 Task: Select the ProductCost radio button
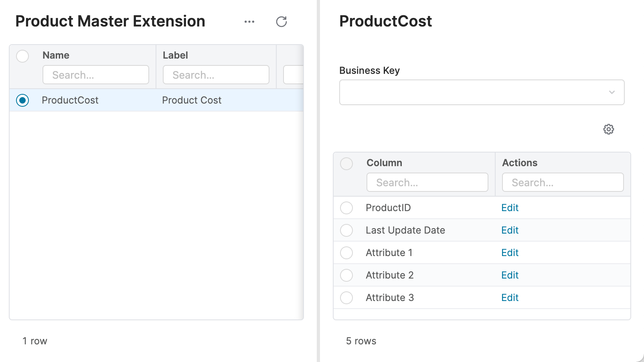click(x=22, y=100)
